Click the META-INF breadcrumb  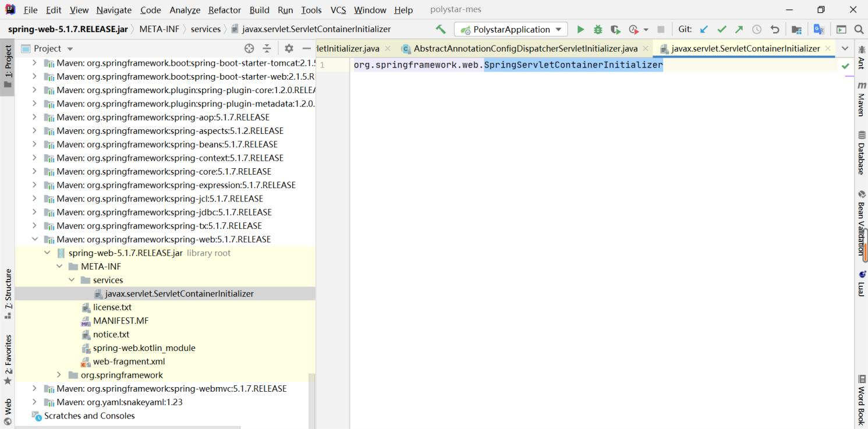(x=159, y=29)
